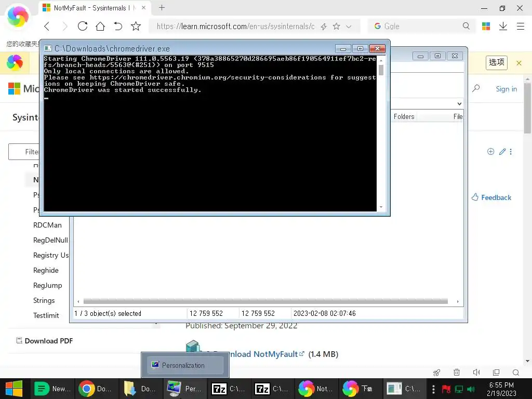Open the more options three-dot menu on the page

point(511,152)
